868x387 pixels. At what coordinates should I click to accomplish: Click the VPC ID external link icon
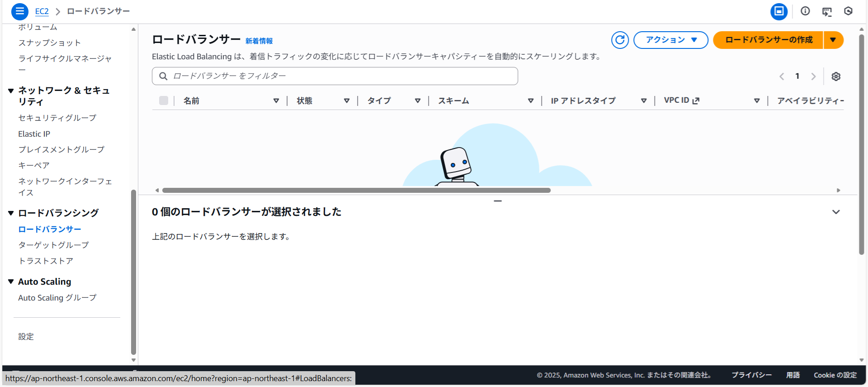point(696,100)
